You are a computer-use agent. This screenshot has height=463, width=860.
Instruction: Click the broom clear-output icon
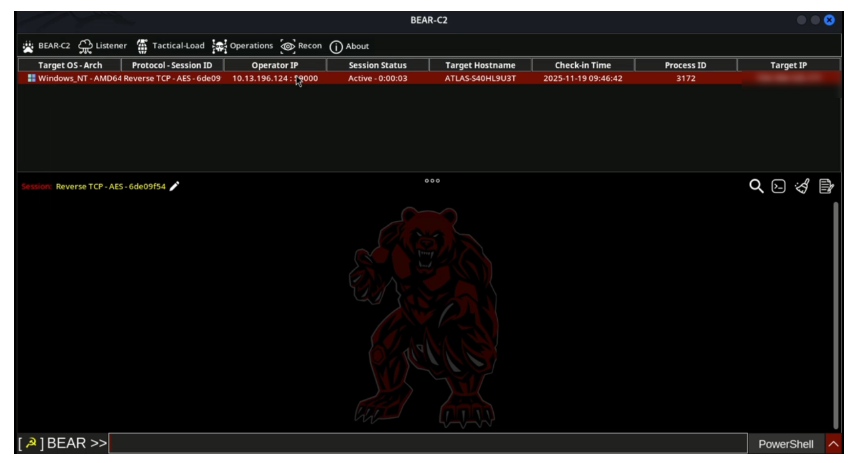click(802, 187)
